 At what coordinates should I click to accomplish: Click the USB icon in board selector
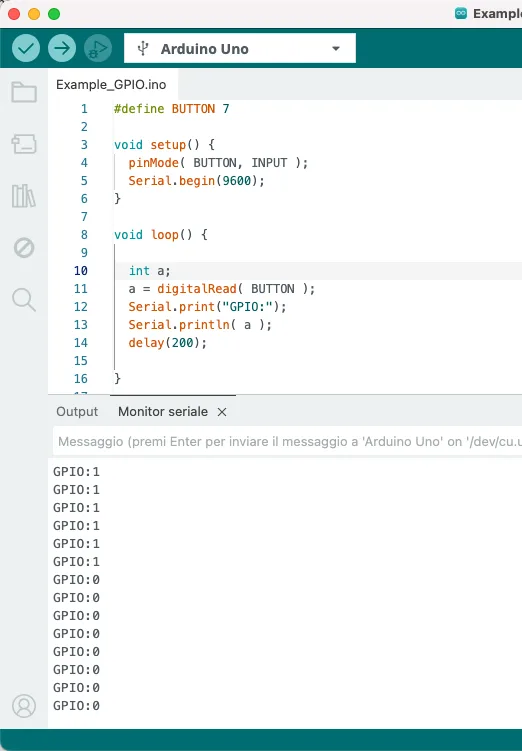(x=142, y=49)
